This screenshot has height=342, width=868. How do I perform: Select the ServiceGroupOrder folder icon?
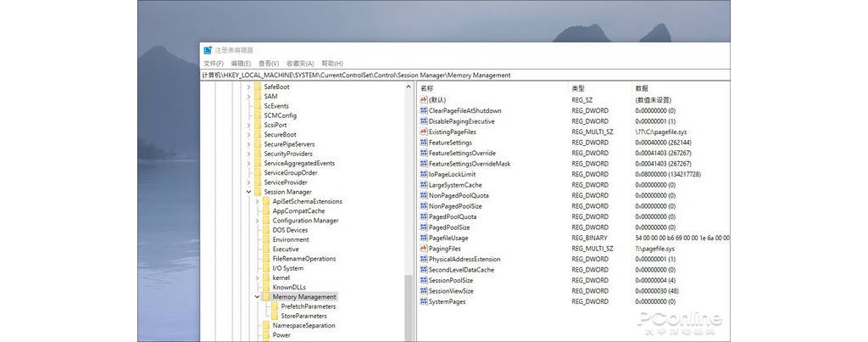tap(258, 172)
